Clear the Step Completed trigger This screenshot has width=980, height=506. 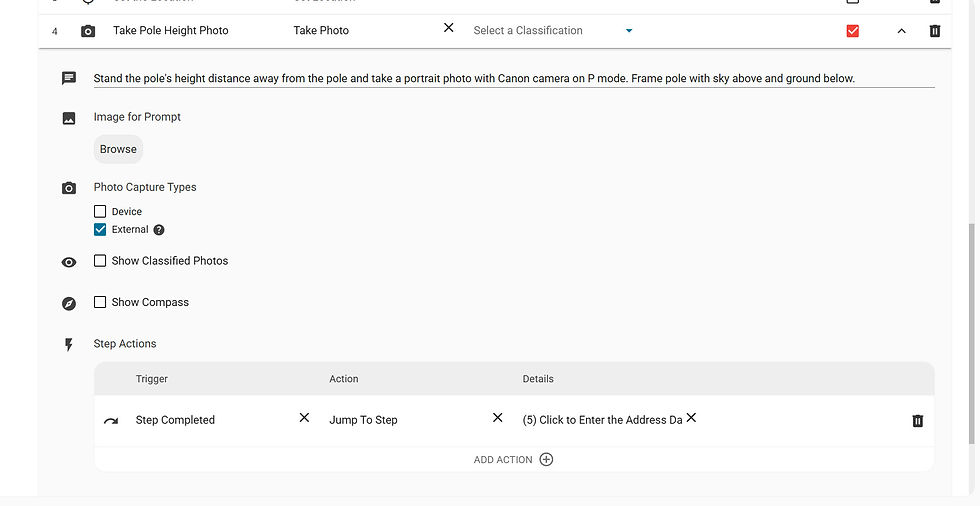304,417
